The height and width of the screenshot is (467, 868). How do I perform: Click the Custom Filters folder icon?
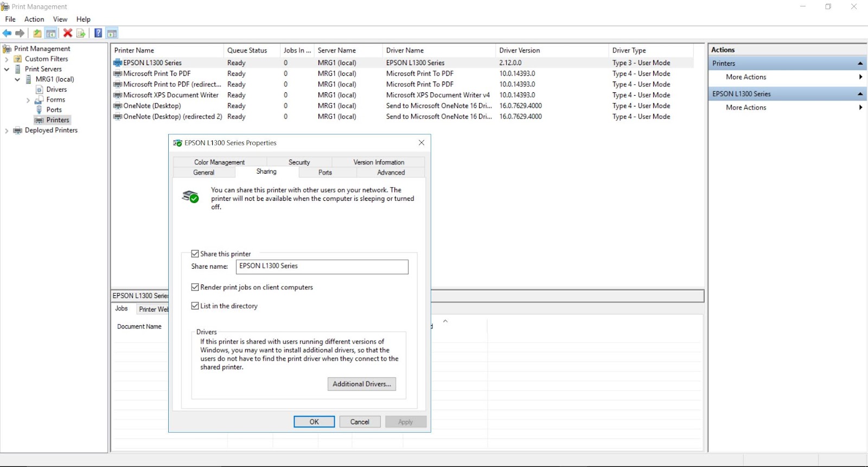pyautogui.click(x=18, y=59)
